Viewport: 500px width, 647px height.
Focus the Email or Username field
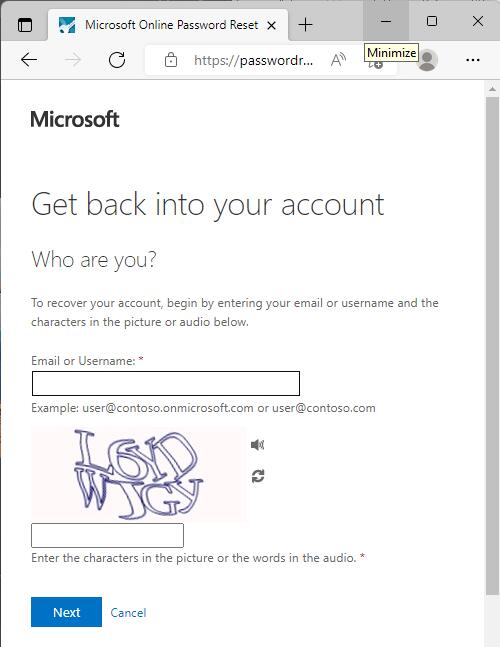coord(166,383)
